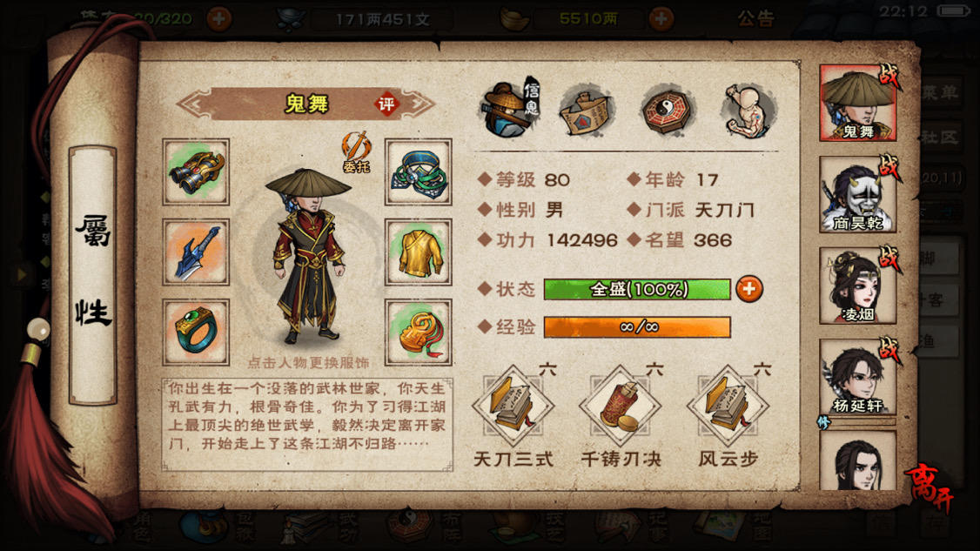Image resolution: width=980 pixels, height=551 pixels.
Task: Open the bagua yin-yang tab icon
Action: (x=668, y=111)
